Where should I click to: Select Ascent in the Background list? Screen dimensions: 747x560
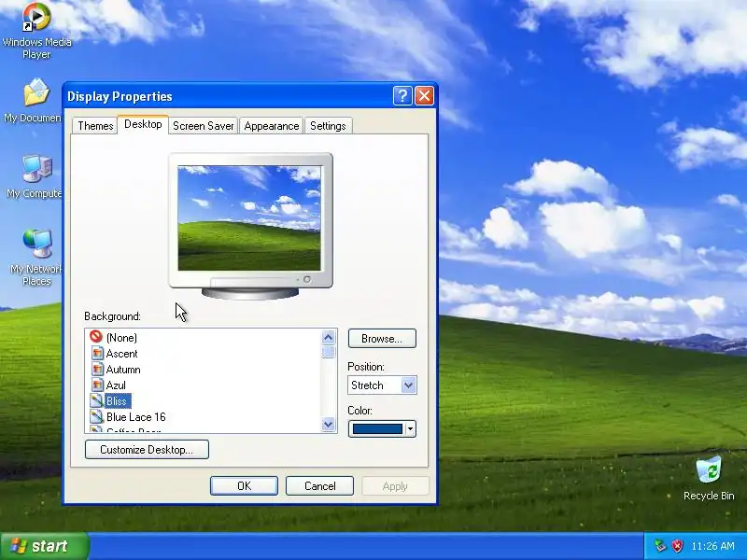tap(122, 354)
